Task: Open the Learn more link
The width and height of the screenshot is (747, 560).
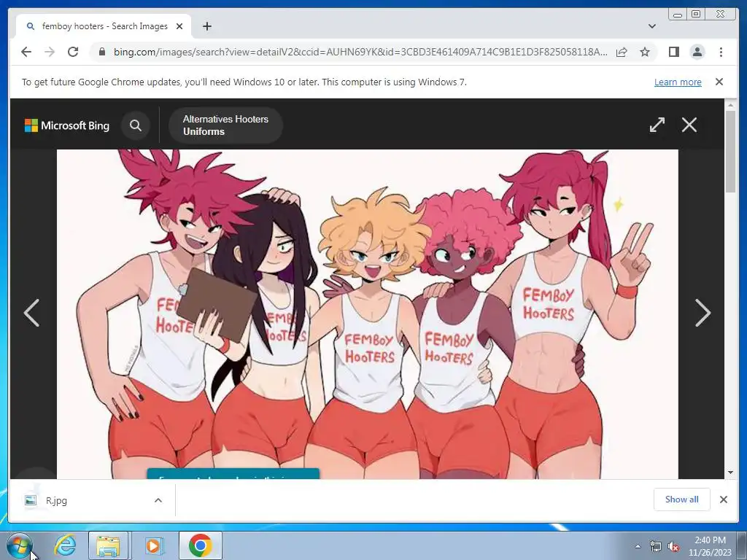Action: [x=678, y=82]
